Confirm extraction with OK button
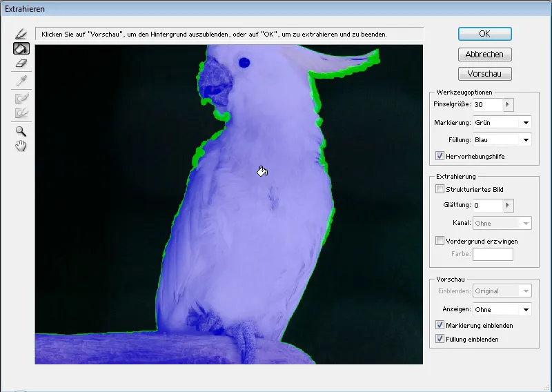Image resolution: width=552 pixels, height=392 pixels. tap(485, 34)
